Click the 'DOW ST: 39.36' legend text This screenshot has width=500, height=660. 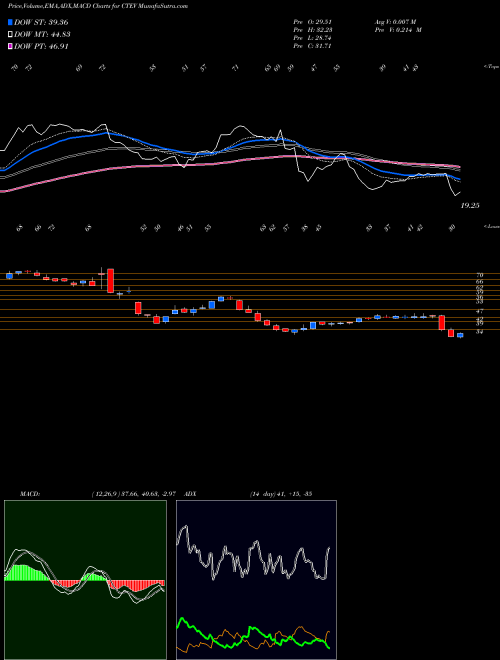[x=41, y=23]
